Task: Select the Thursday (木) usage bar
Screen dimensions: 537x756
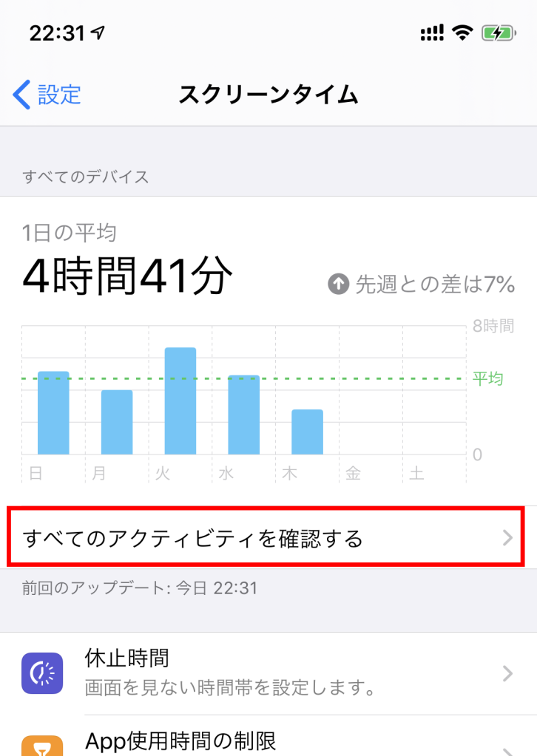Action: tap(308, 432)
